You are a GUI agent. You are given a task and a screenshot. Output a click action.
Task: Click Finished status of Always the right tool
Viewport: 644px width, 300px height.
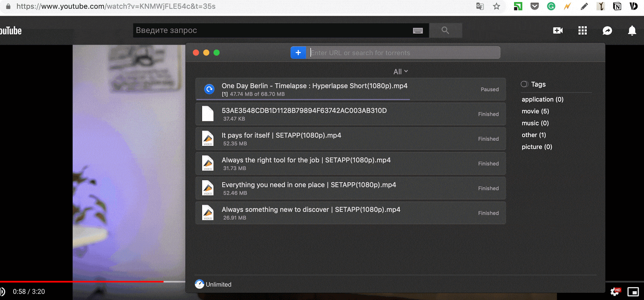click(x=488, y=164)
